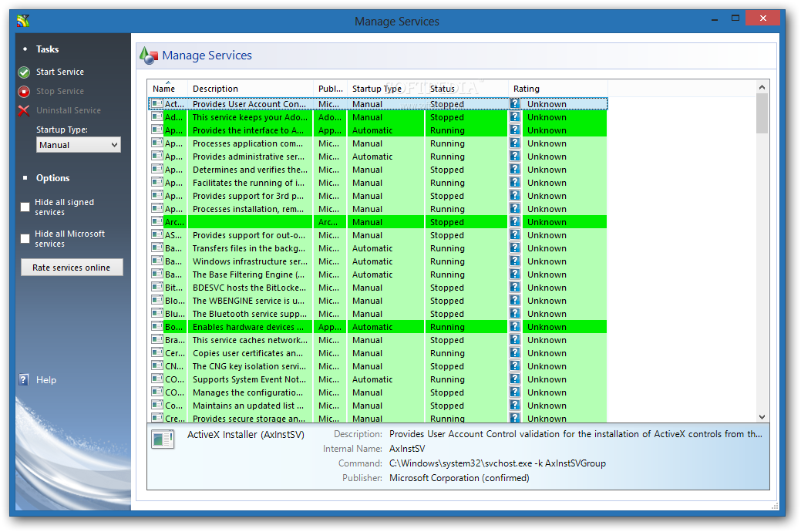This screenshot has width=801, height=532.
Task: Enable the Hide all signed services checkbox
Action: (25, 207)
